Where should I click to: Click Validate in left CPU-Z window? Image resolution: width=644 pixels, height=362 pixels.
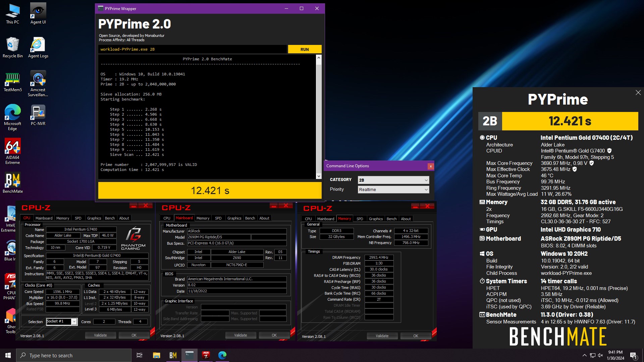100,335
